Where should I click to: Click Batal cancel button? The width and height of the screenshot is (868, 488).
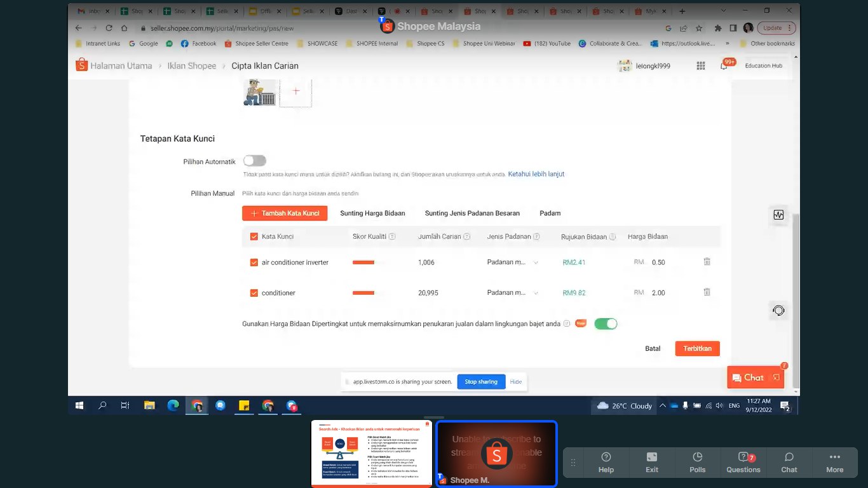pyautogui.click(x=653, y=348)
